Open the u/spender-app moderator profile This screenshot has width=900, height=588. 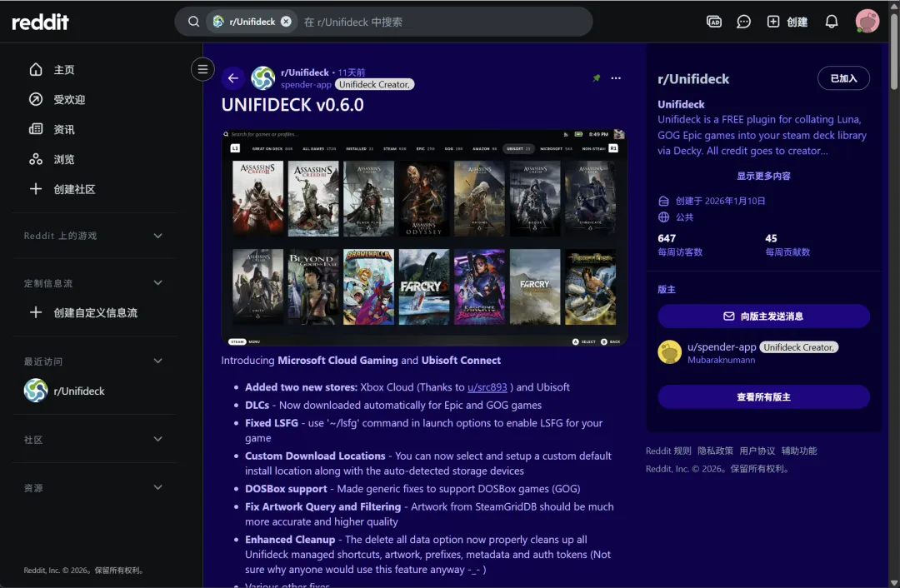click(722, 347)
